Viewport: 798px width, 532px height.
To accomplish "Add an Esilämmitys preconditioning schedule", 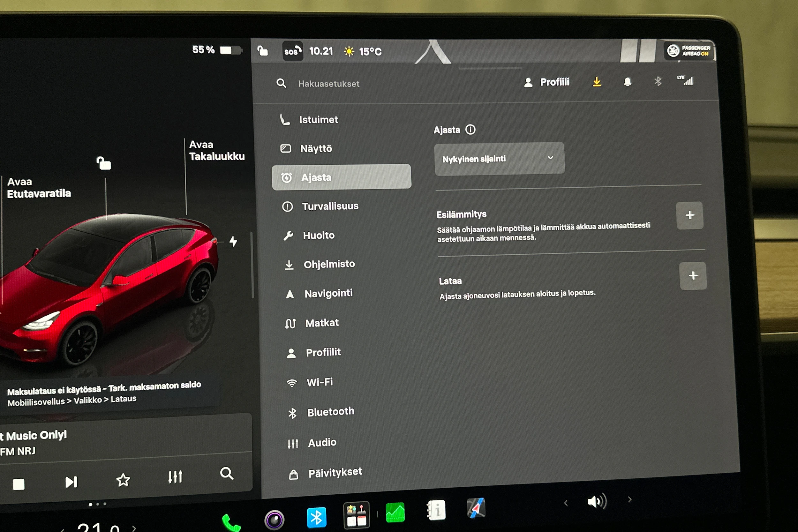I will (x=689, y=215).
